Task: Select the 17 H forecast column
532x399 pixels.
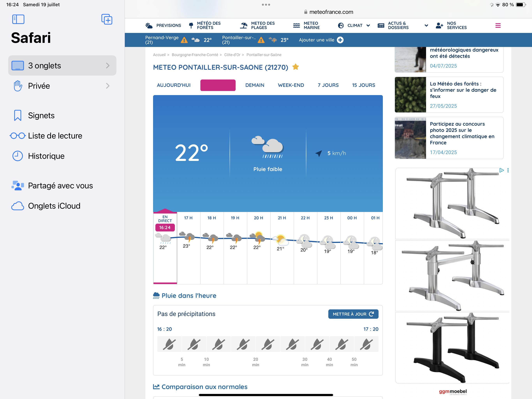Action: (188, 248)
